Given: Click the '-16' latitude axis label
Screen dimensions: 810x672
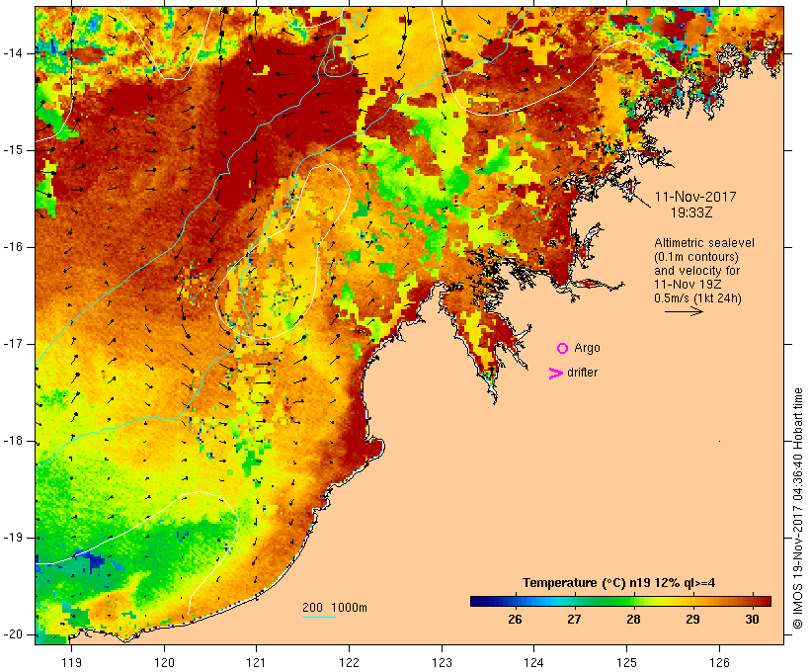Looking at the screenshot, I should 13,247.
